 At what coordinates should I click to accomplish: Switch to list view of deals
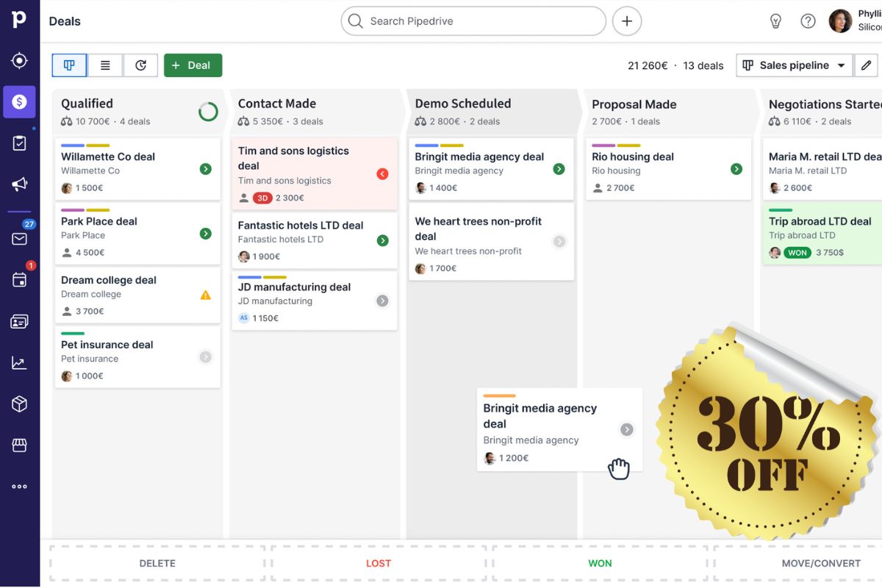pyautogui.click(x=104, y=65)
